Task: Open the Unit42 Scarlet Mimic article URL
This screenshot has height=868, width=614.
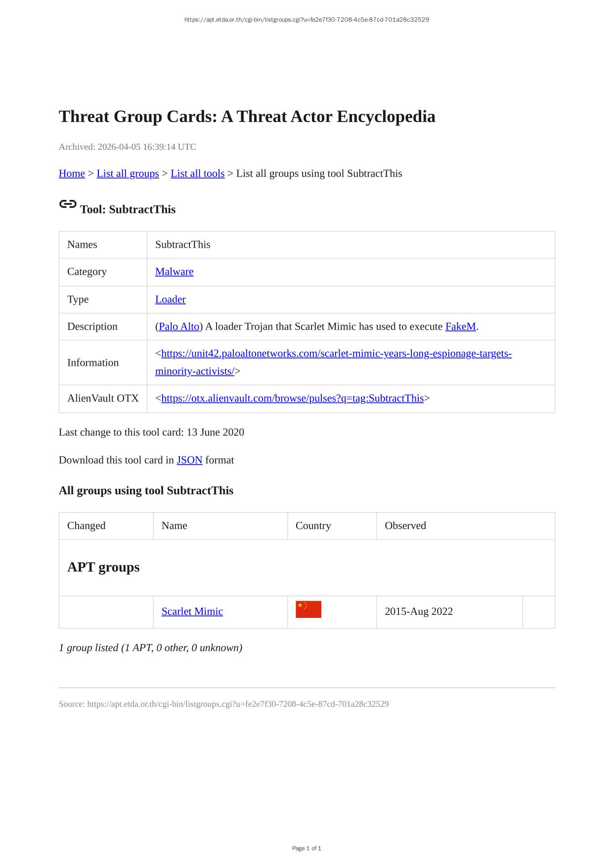Action: pyautogui.click(x=336, y=354)
